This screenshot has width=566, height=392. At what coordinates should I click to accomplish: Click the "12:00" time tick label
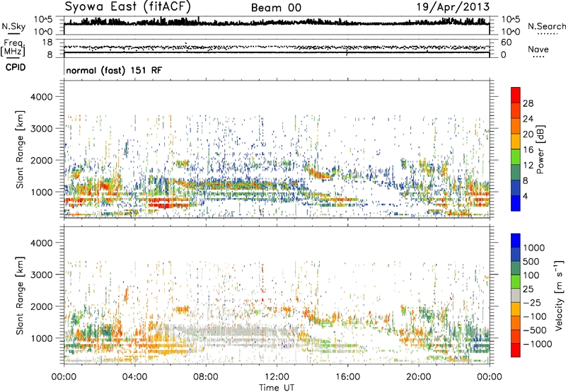pos(277,377)
